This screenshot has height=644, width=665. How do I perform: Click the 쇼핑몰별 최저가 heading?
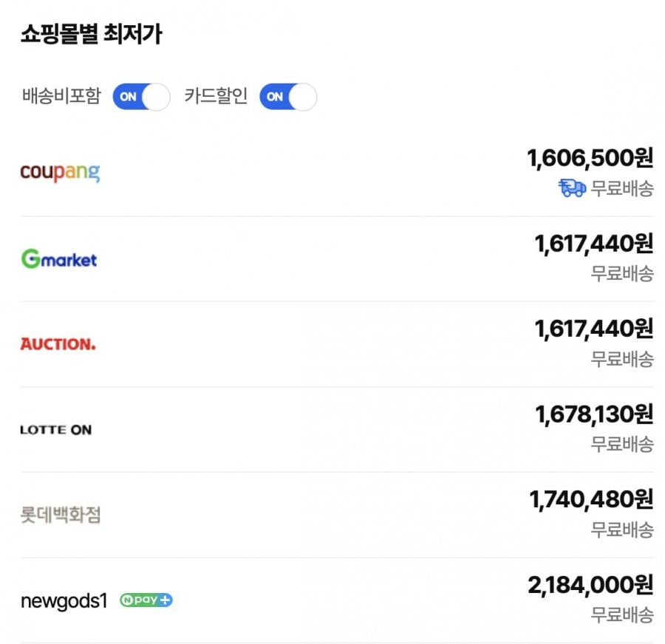[x=91, y=35]
